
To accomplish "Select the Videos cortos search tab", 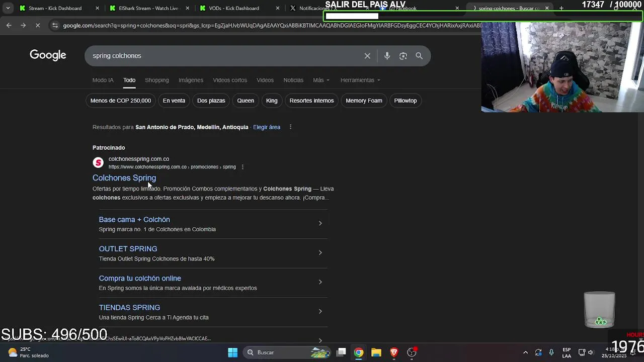I will (x=230, y=80).
